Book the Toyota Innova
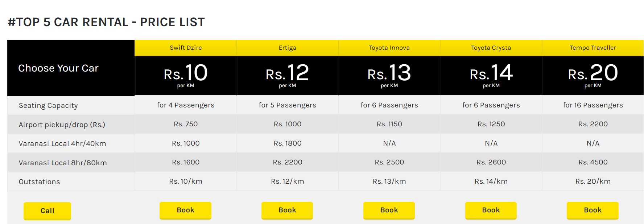The image size is (644, 224). coord(389,210)
